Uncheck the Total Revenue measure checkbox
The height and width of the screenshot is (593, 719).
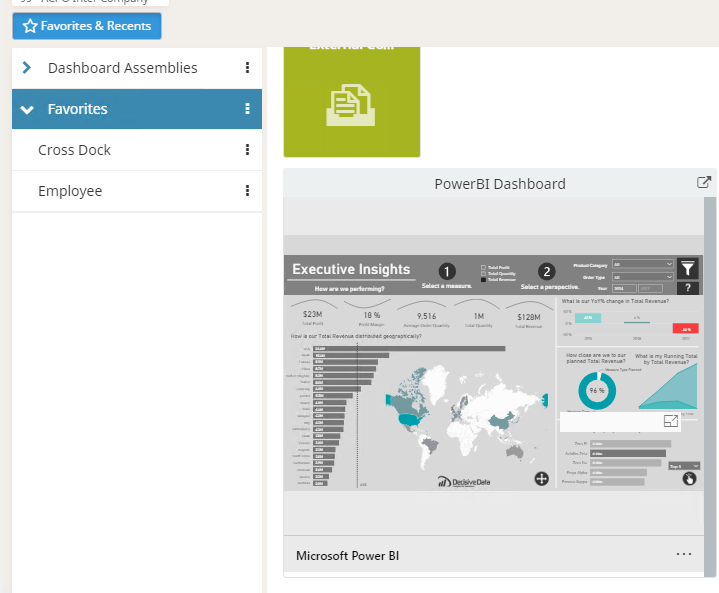(x=483, y=279)
